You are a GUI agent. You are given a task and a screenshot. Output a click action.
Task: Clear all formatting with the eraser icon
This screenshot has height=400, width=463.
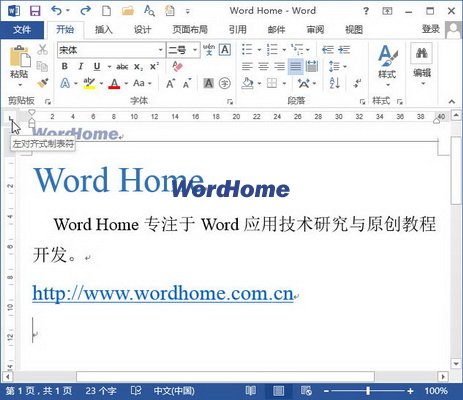point(177,66)
